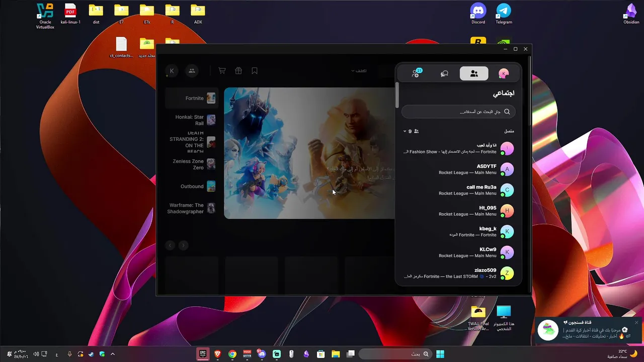
Task: Collapse the online friends section chevron
Action: point(405,131)
